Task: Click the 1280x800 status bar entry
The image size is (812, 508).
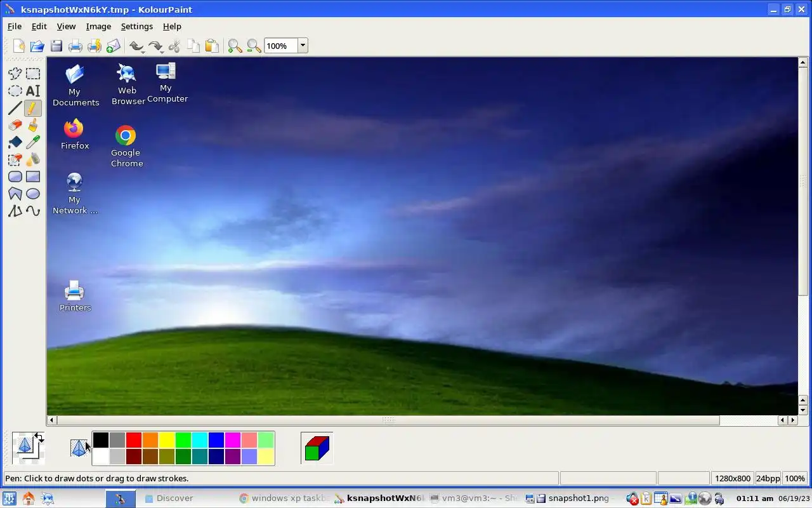Action: pyautogui.click(x=733, y=478)
